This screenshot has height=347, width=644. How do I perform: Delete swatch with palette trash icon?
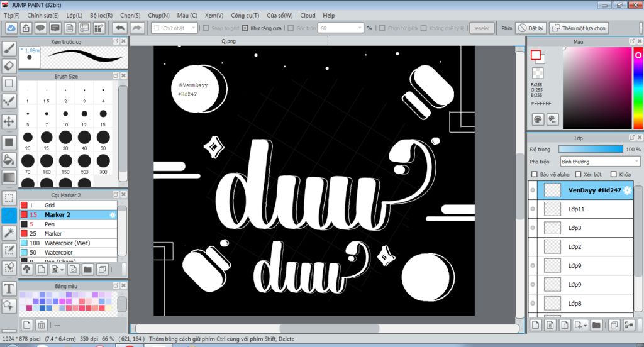(x=42, y=325)
